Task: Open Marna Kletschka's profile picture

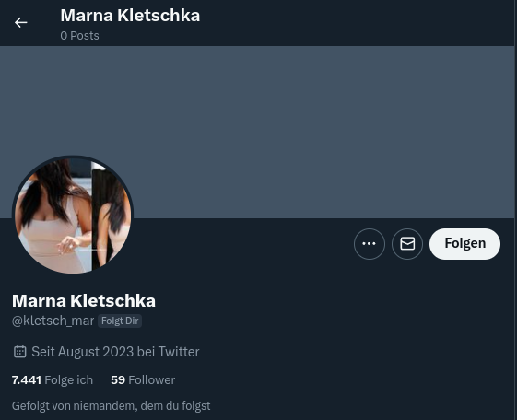Action: 73,216
